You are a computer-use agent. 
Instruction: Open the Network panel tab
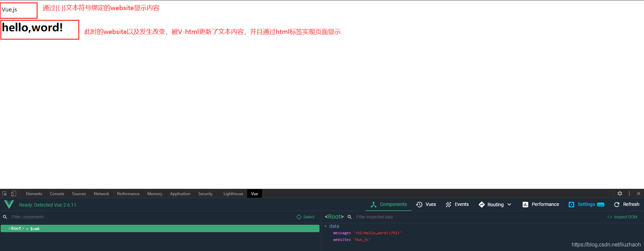(101, 194)
